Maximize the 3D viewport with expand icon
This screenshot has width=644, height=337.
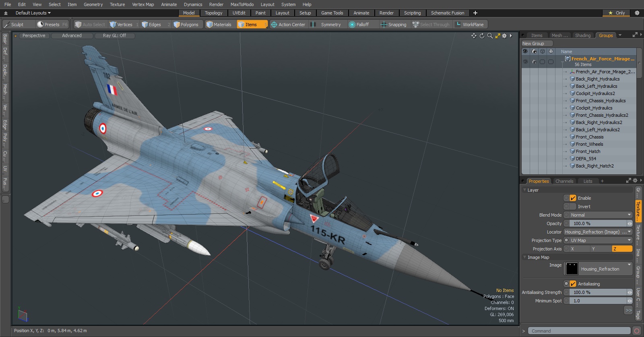(x=497, y=36)
